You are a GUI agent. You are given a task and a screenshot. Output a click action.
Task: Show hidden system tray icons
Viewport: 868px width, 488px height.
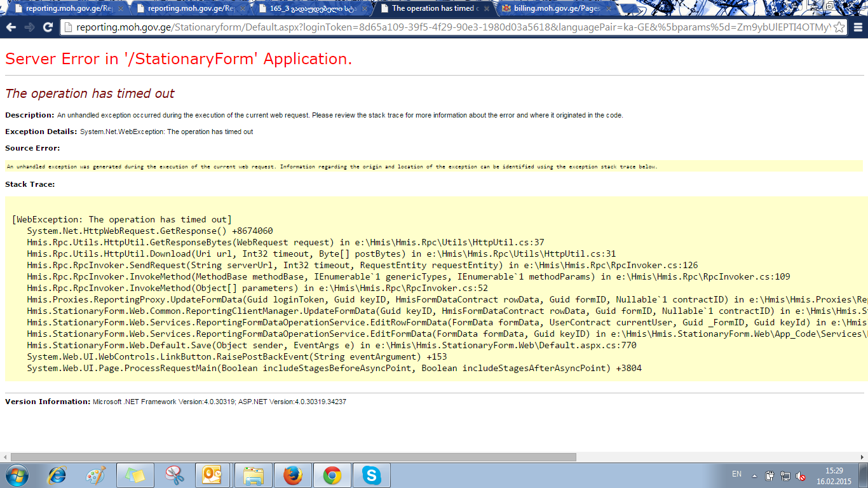[754, 475]
